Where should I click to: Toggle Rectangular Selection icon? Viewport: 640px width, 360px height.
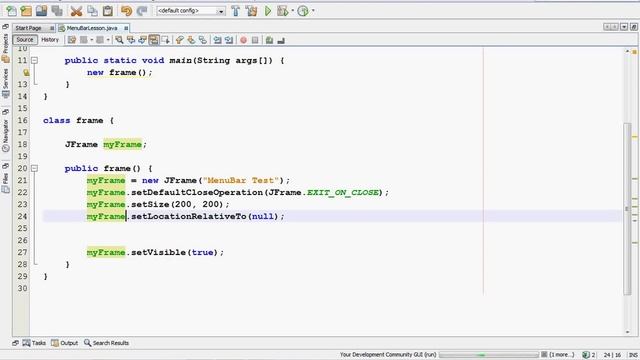pos(165,40)
